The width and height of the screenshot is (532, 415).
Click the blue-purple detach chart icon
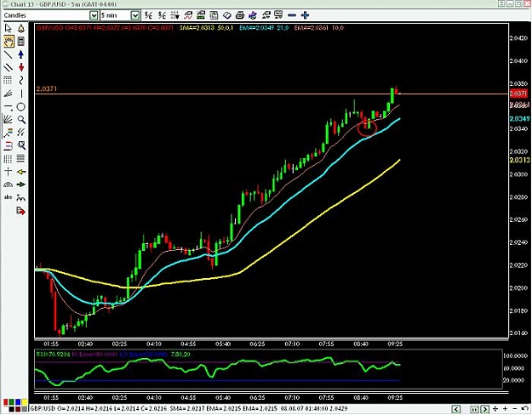253,15
